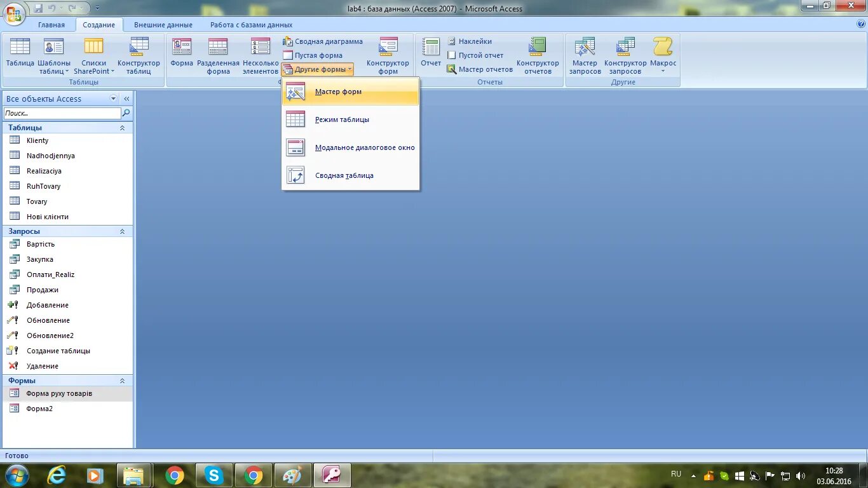Select the Создание tab
868x488 pixels.
click(99, 25)
